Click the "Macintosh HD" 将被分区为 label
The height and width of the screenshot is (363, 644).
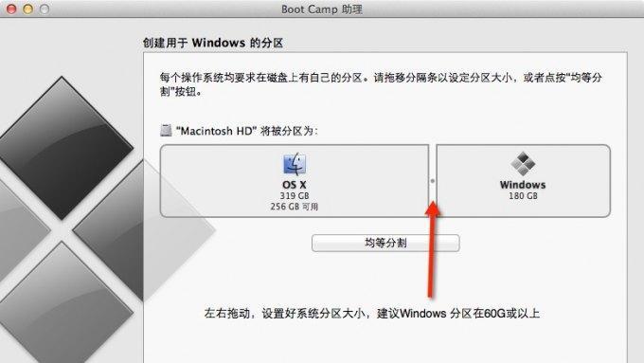247,131
